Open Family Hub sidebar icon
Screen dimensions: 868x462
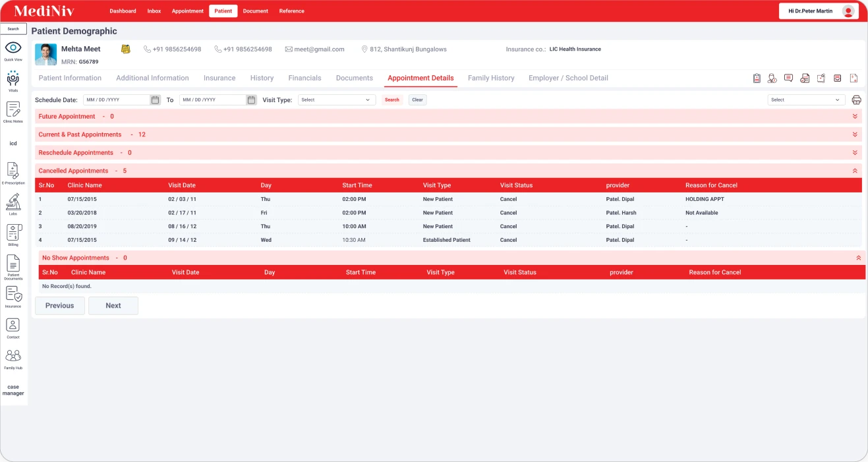pos(13,356)
